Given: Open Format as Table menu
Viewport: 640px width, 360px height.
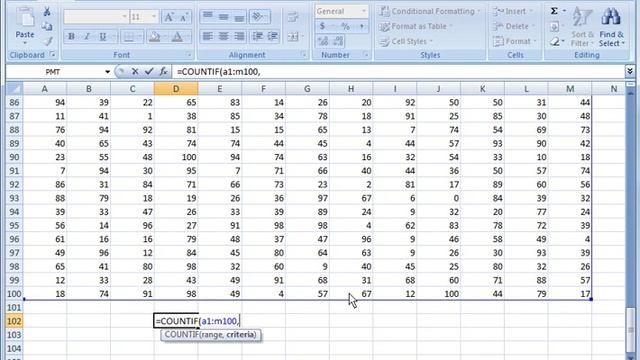Looking at the screenshot, I should click(416, 27).
